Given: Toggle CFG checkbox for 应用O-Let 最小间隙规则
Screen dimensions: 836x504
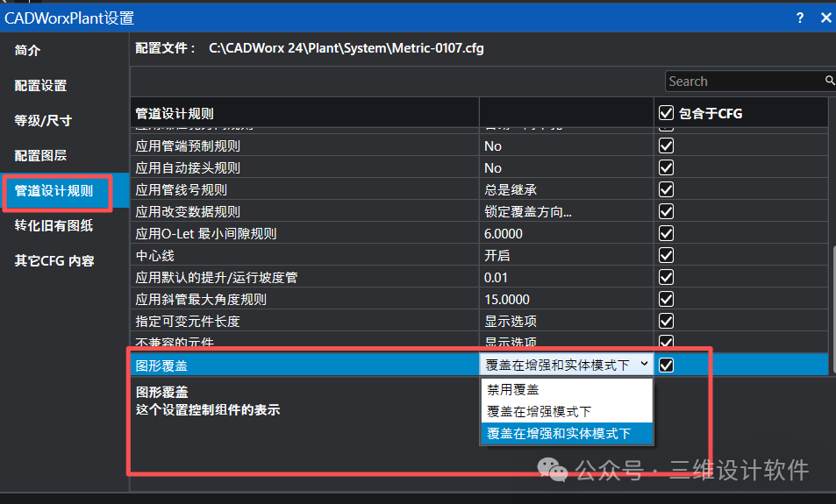Looking at the screenshot, I should (x=666, y=233).
